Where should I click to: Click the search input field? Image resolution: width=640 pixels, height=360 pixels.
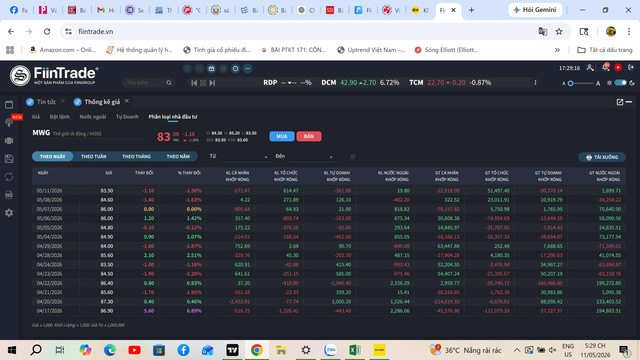pos(144,83)
